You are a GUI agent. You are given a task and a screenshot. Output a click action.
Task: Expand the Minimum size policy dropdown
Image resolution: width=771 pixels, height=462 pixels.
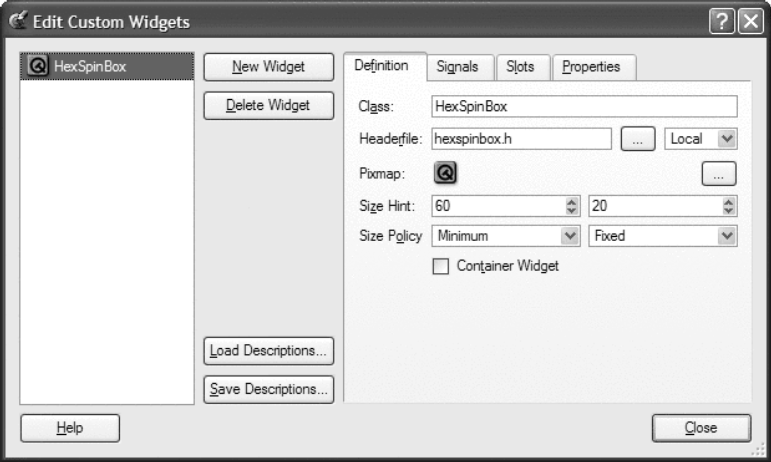[x=505, y=237]
